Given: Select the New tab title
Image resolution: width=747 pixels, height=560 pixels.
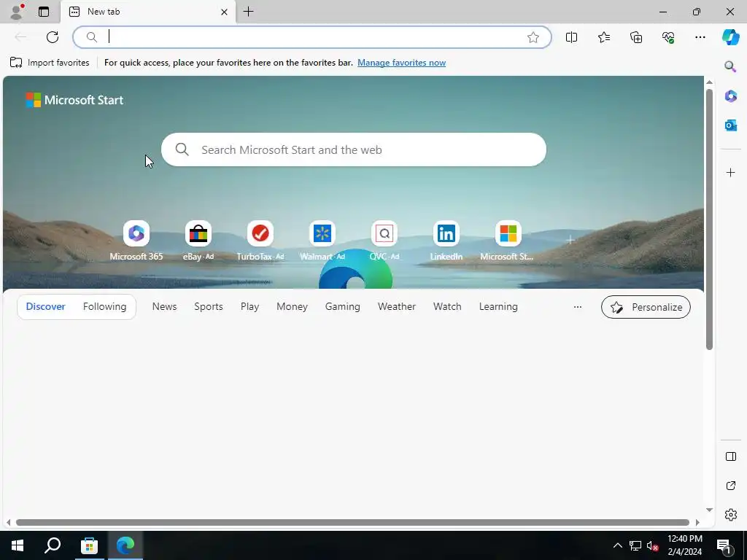Looking at the screenshot, I should tap(104, 12).
